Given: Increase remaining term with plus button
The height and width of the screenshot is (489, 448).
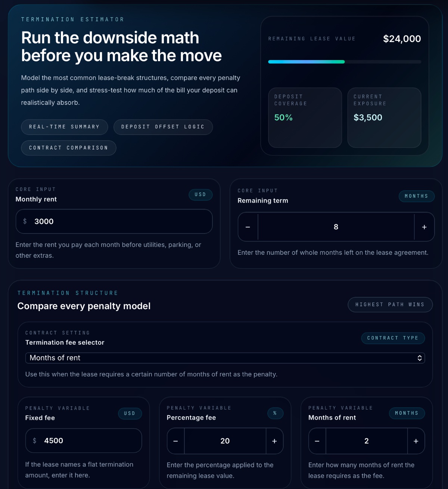Looking at the screenshot, I should (x=424, y=227).
